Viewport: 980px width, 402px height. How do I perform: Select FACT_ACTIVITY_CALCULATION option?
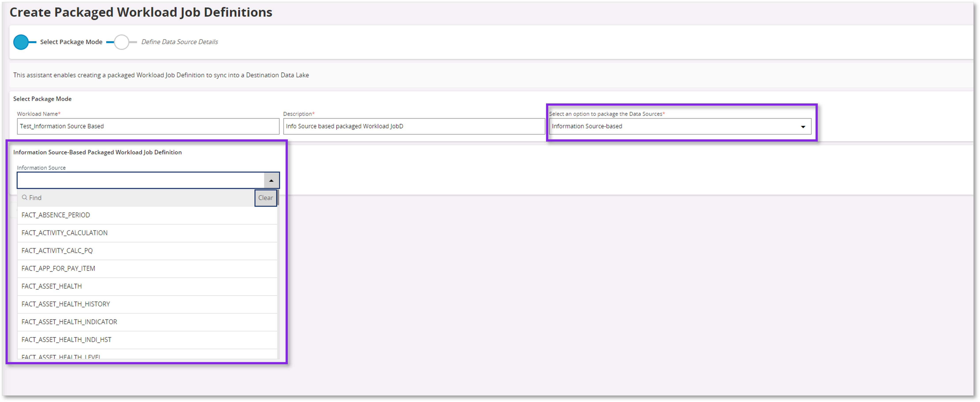click(x=147, y=233)
